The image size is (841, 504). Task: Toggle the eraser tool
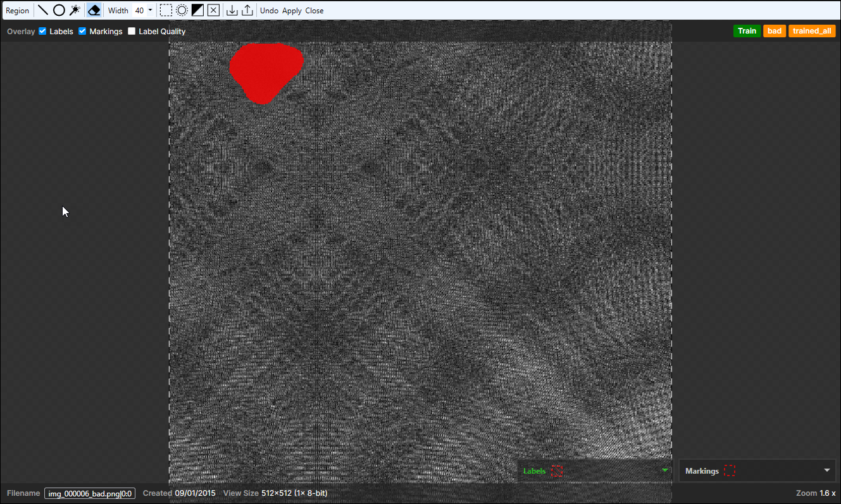(94, 10)
